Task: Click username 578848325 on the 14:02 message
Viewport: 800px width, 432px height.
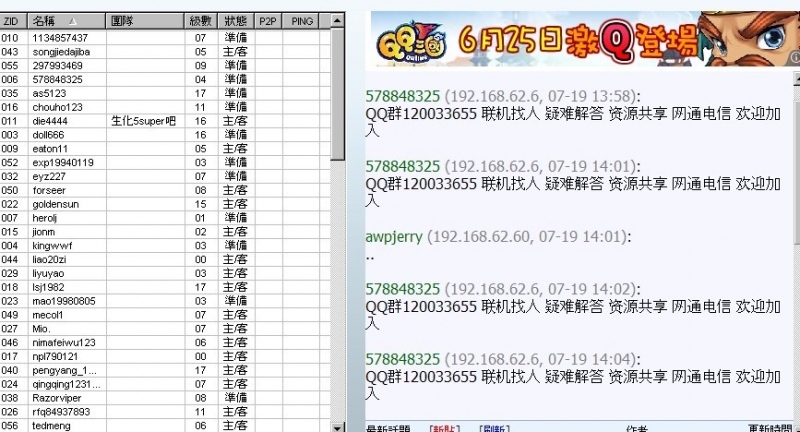Action: [x=403, y=289]
